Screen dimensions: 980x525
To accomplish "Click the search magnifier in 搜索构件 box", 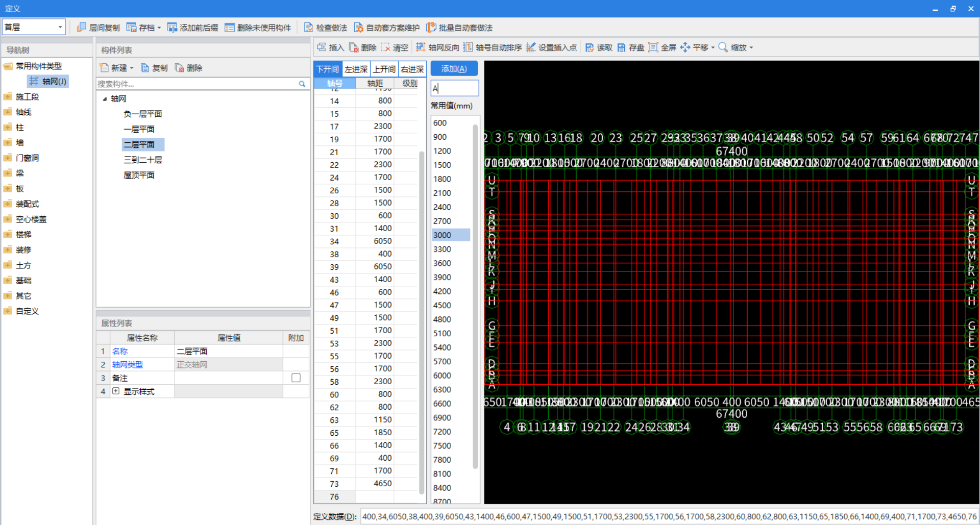I will coord(302,84).
